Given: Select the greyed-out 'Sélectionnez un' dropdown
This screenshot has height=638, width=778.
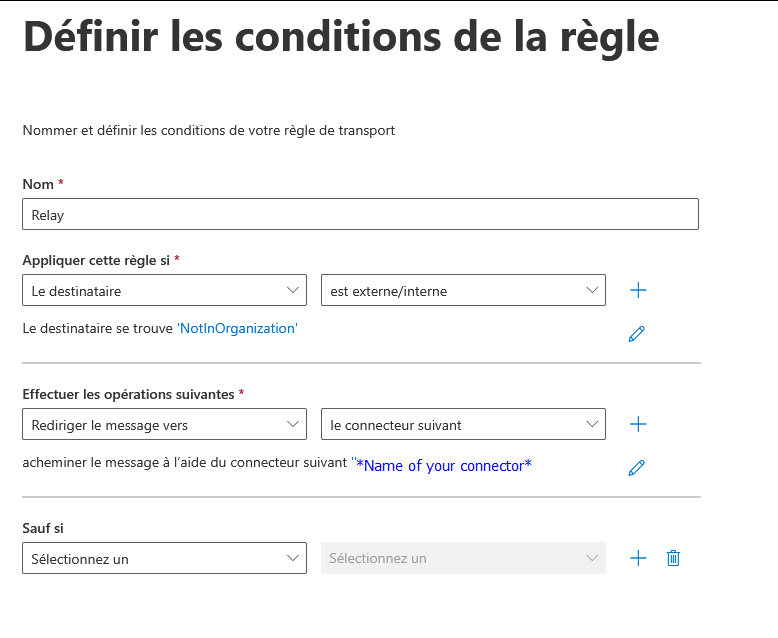Looking at the screenshot, I should pos(463,558).
